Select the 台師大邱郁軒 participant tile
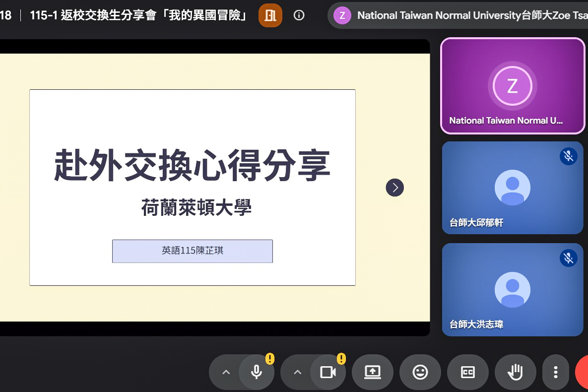 pos(512,188)
